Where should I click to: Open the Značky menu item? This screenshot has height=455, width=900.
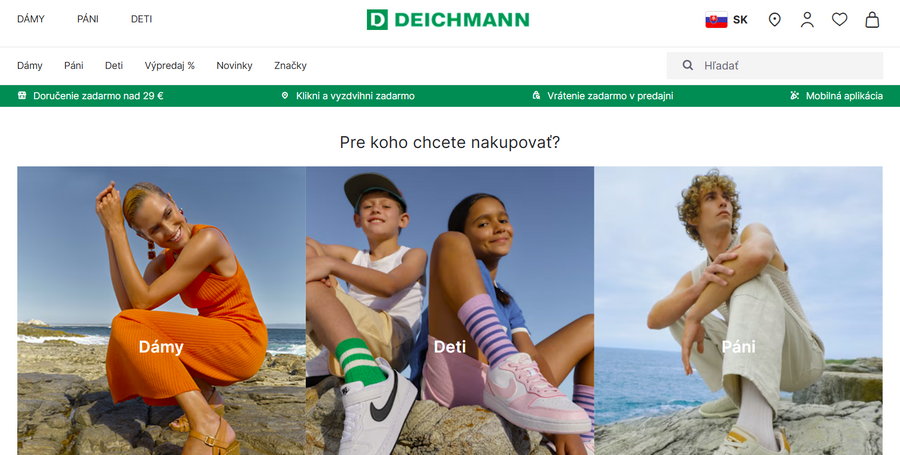coord(290,65)
